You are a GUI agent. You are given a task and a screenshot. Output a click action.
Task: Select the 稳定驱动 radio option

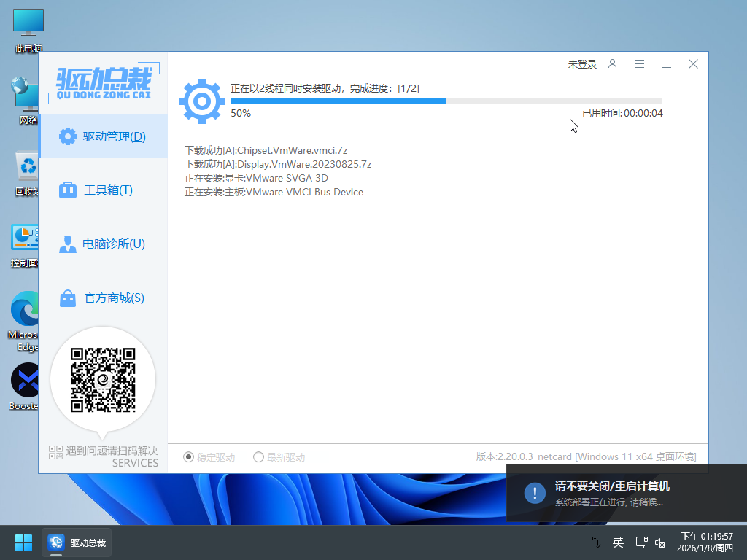(189, 457)
